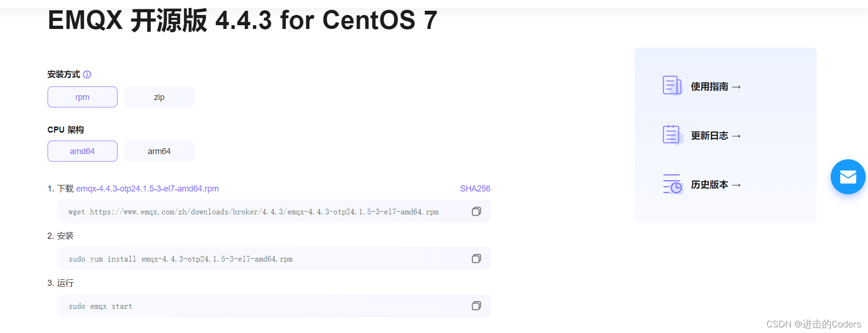Open 历史版本 history versions link
Image resolution: width=868 pixels, height=333 pixels.
click(x=715, y=185)
